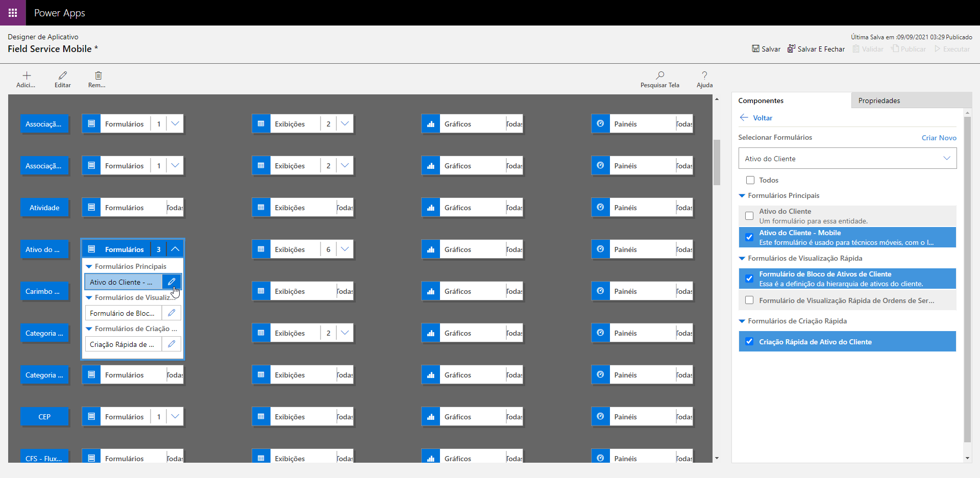Click Exibições count 6 in Ativo row

328,249
